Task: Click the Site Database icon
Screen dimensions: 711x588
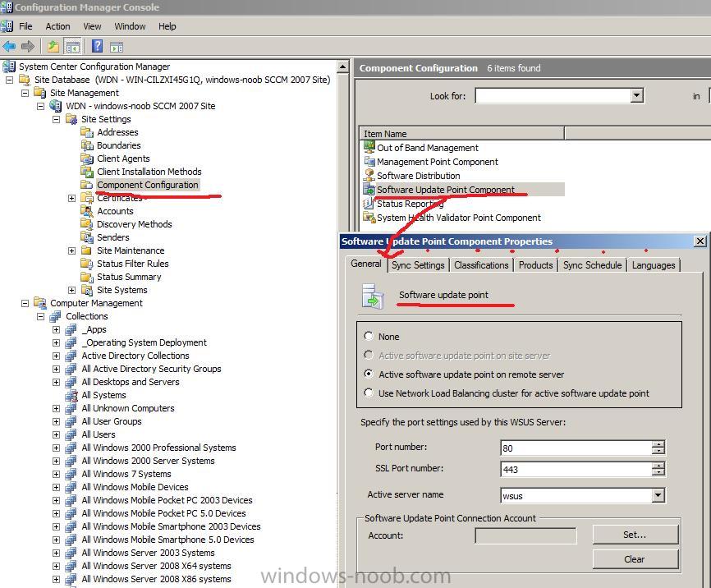Action: click(x=25, y=80)
